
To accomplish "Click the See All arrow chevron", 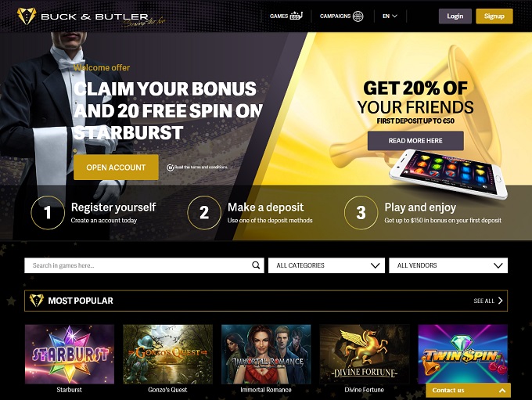I will (x=501, y=301).
